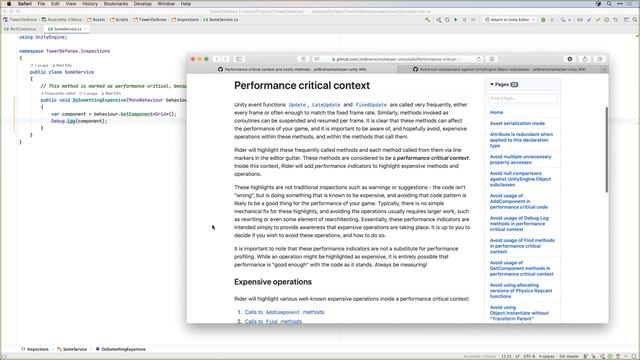Image resolution: width=640 pixels, height=360 pixels.
Task: Open the Develop menu
Action: click(142, 4)
